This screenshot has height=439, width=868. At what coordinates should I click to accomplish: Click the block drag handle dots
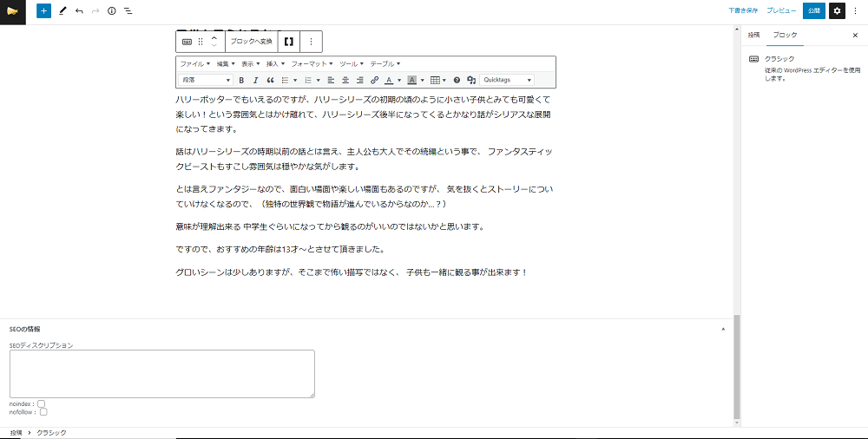pos(201,42)
